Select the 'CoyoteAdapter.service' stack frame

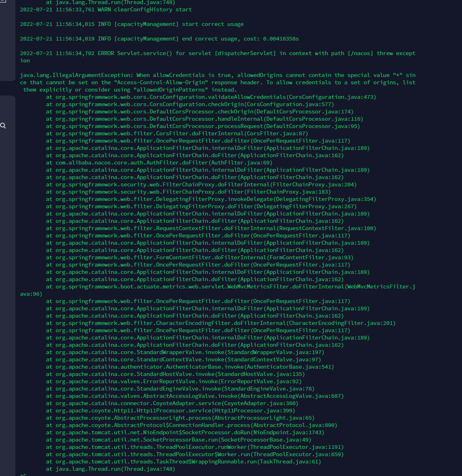(x=172, y=403)
